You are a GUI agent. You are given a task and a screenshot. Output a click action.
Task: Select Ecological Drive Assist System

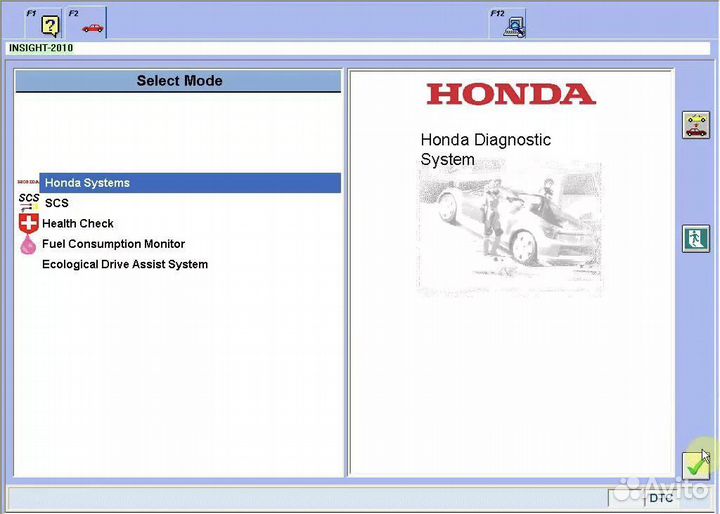[125, 265]
